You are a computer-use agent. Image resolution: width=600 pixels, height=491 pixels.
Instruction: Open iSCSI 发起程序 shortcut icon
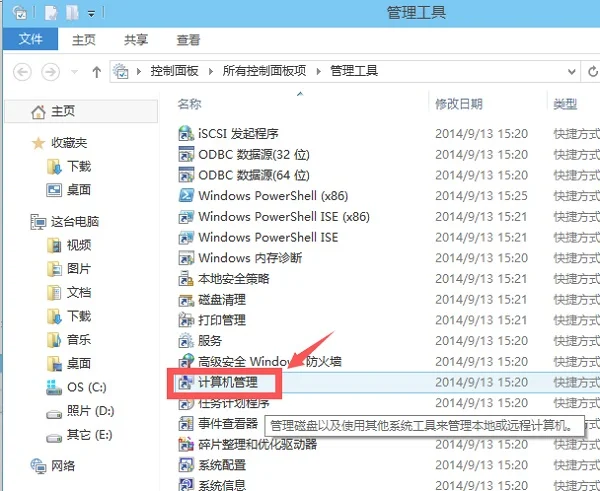[186, 134]
